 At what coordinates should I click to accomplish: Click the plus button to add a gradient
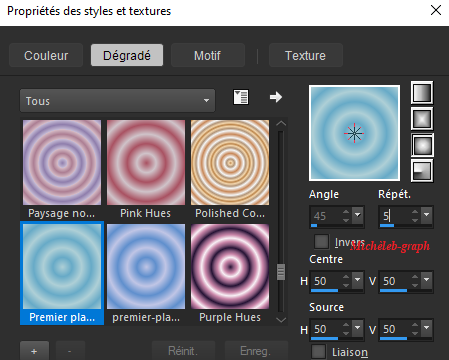pyautogui.click(x=34, y=351)
